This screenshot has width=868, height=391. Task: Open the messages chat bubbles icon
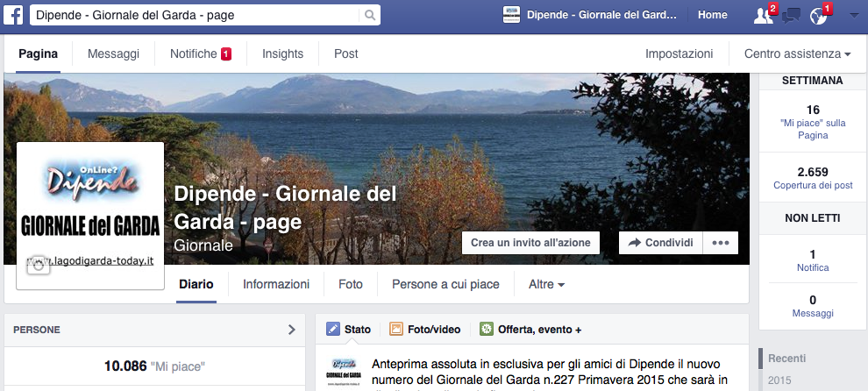[791, 16]
